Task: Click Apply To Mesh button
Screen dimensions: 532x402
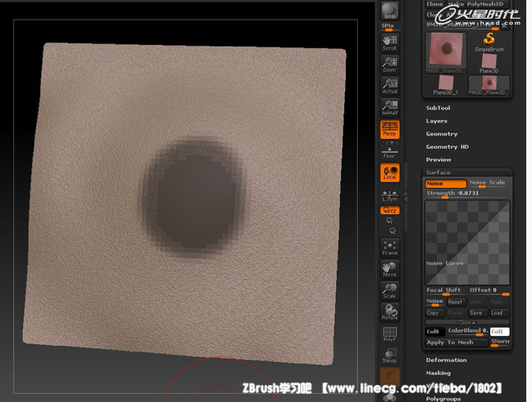Action: coord(456,342)
